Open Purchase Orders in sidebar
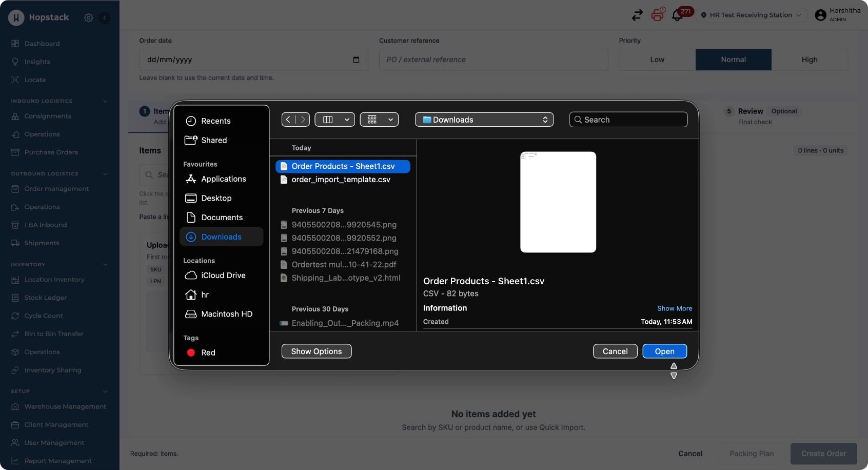 click(51, 152)
